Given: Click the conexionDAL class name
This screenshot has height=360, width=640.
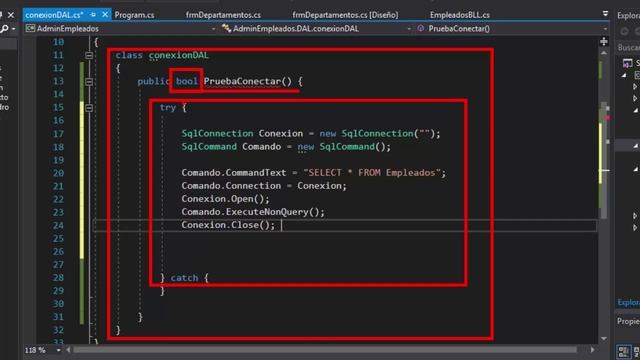Looking at the screenshot, I should click(178, 55).
